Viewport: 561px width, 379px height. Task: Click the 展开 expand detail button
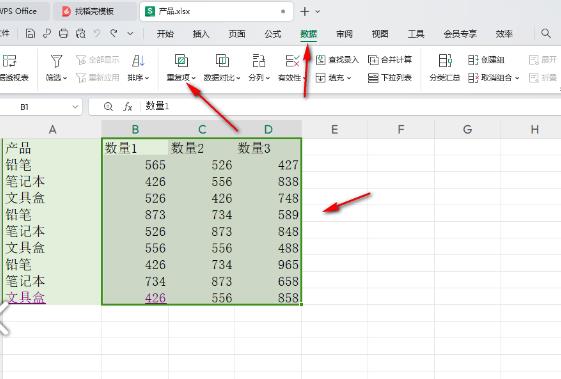tap(542, 60)
